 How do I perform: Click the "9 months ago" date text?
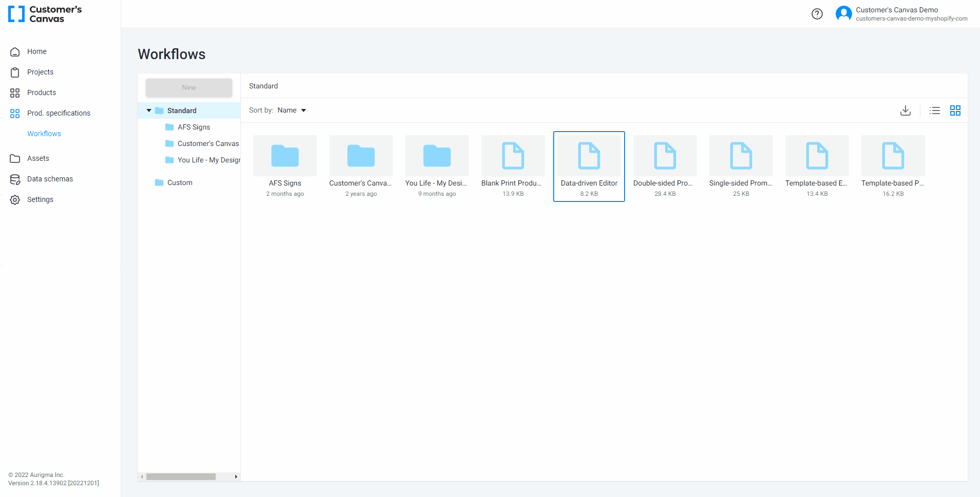tap(437, 194)
